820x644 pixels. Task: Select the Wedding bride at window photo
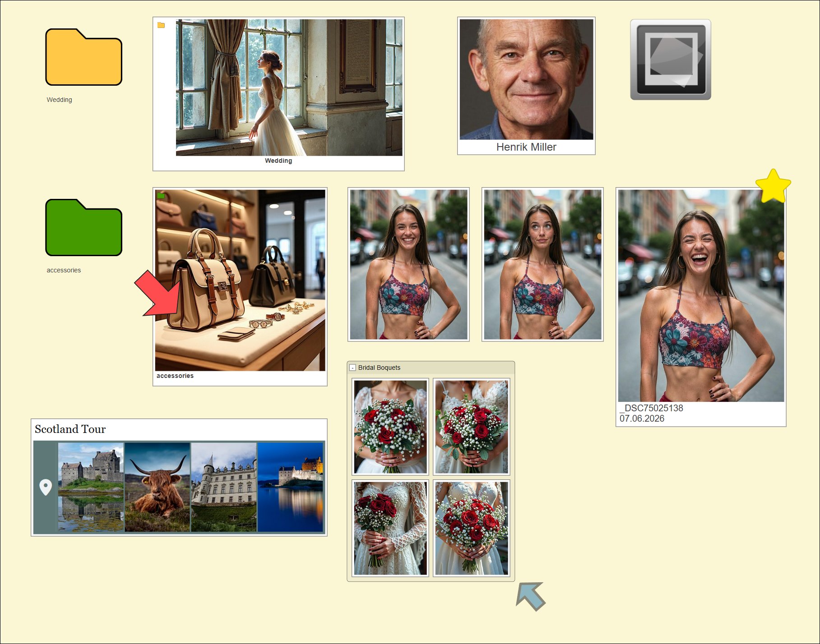(x=289, y=87)
